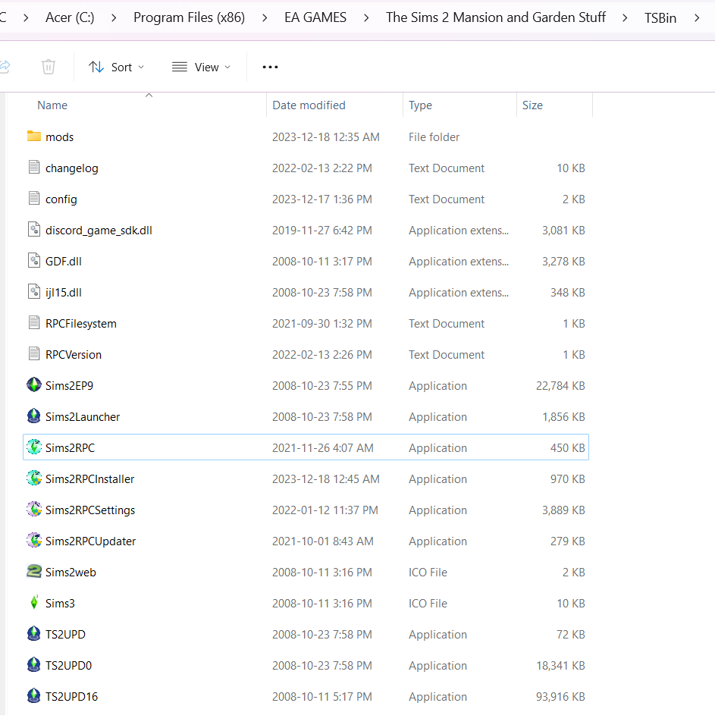Open the View dropdown menu
Viewport: 715px width, 728px height.
pyautogui.click(x=201, y=67)
